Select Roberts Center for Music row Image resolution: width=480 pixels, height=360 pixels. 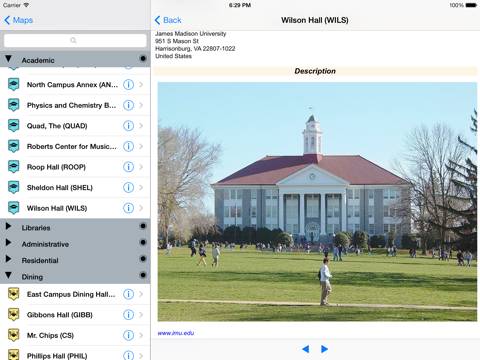[75, 146]
